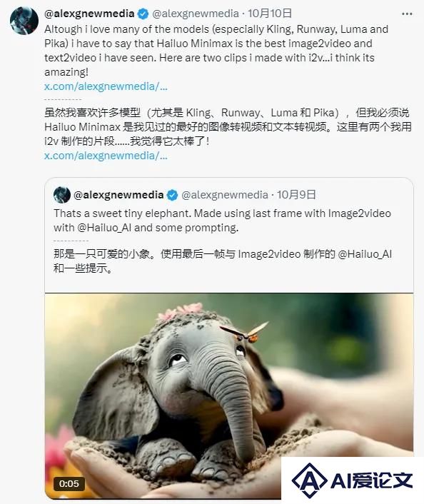
Task: Click the verified badge in the quoted tweet
Action: click(172, 195)
